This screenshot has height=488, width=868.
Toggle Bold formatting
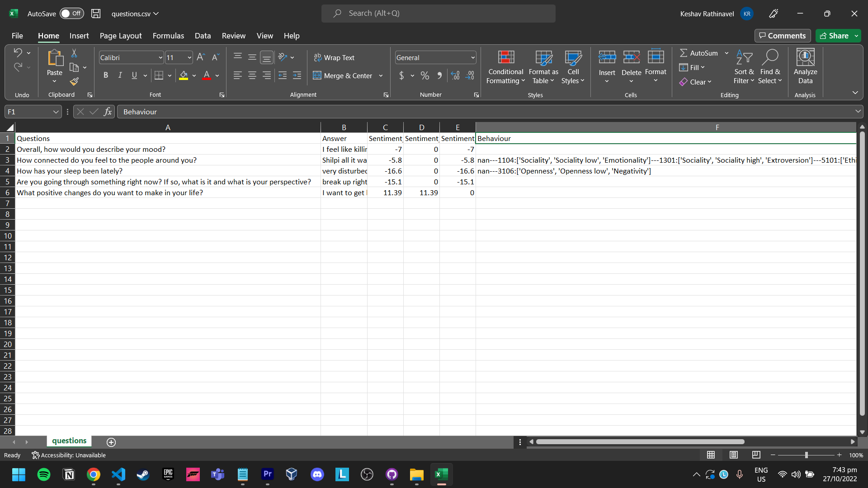coord(105,75)
